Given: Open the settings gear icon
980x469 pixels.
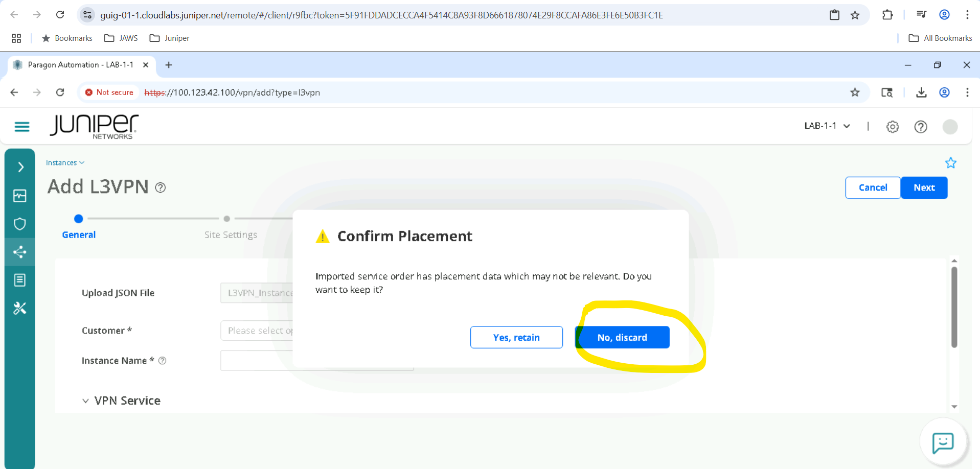Looking at the screenshot, I should pyautogui.click(x=893, y=127).
